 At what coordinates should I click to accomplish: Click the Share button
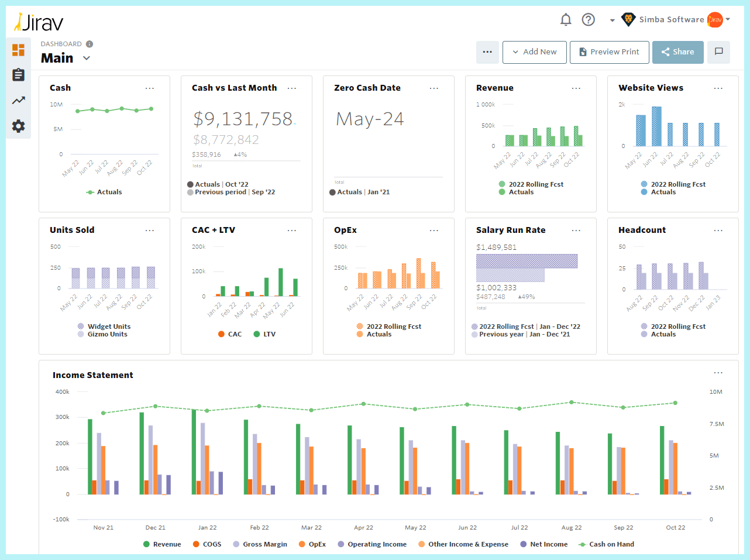coord(677,52)
